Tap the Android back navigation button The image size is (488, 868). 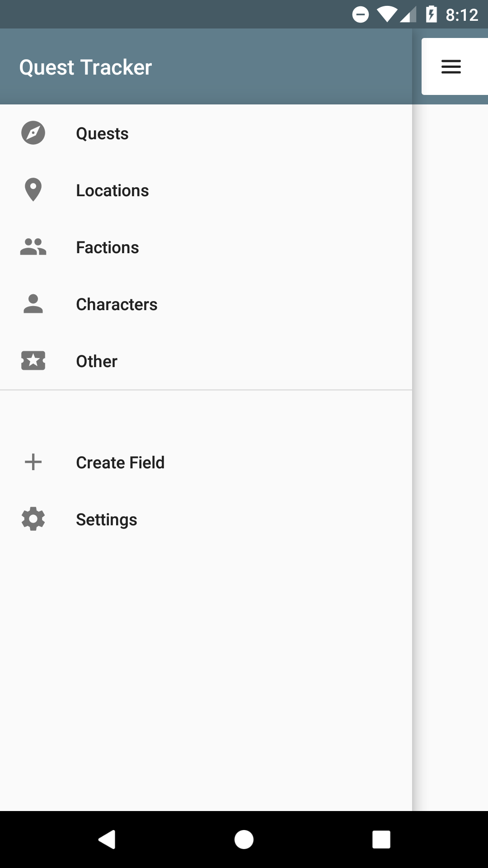pyautogui.click(x=107, y=840)
